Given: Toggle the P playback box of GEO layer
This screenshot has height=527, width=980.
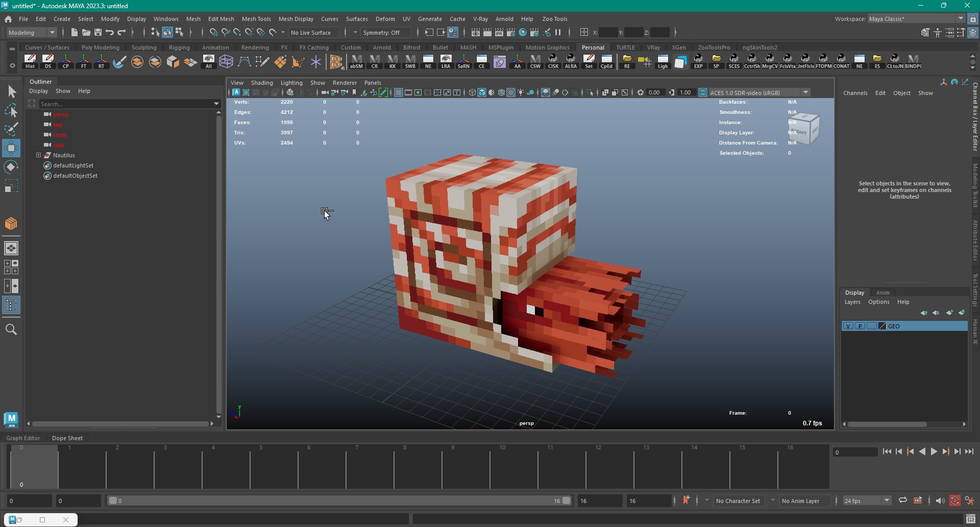Looking at the screenshot, I should pos(860,326).
